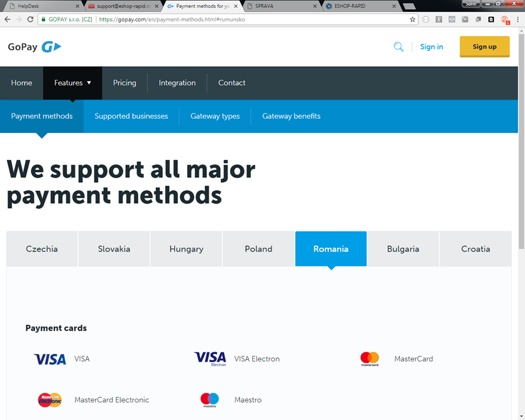Switch to the HelpDesk browser tab

tap(44, 6)
